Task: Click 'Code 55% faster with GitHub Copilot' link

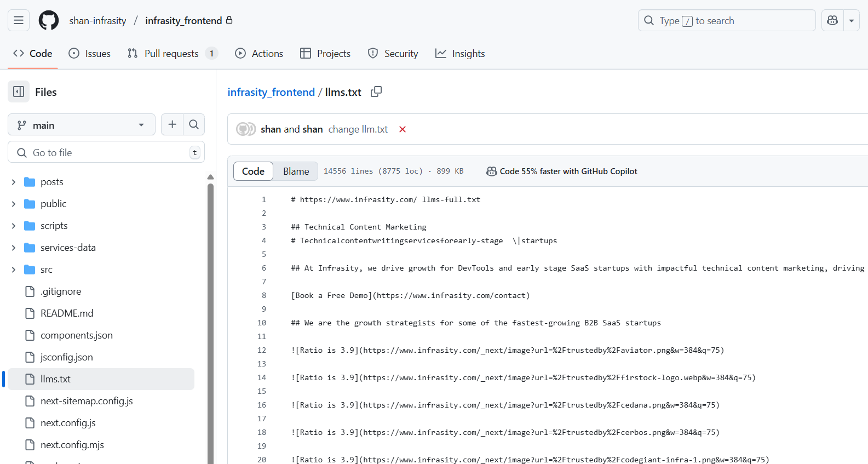Action: 562,171
